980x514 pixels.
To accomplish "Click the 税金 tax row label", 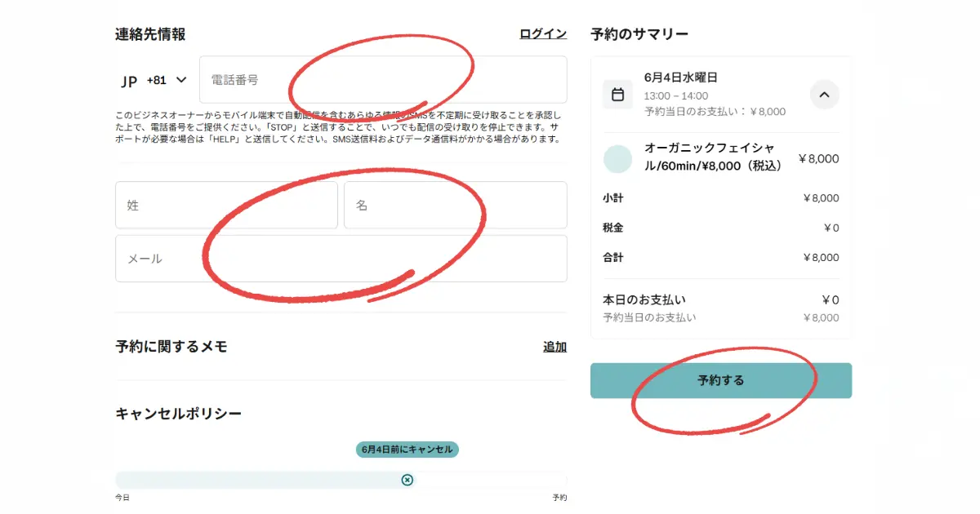I will [x=613, y=228].
